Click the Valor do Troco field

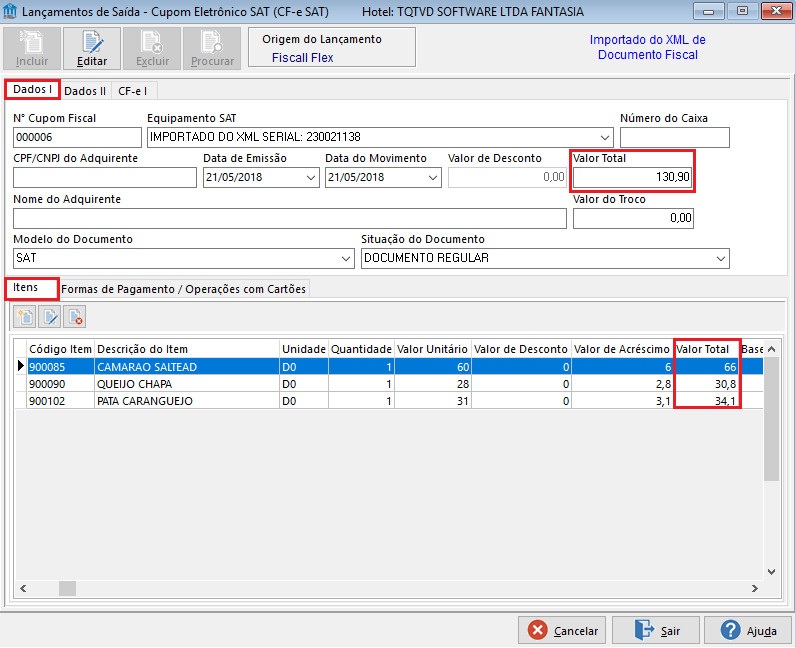[633, 218]
